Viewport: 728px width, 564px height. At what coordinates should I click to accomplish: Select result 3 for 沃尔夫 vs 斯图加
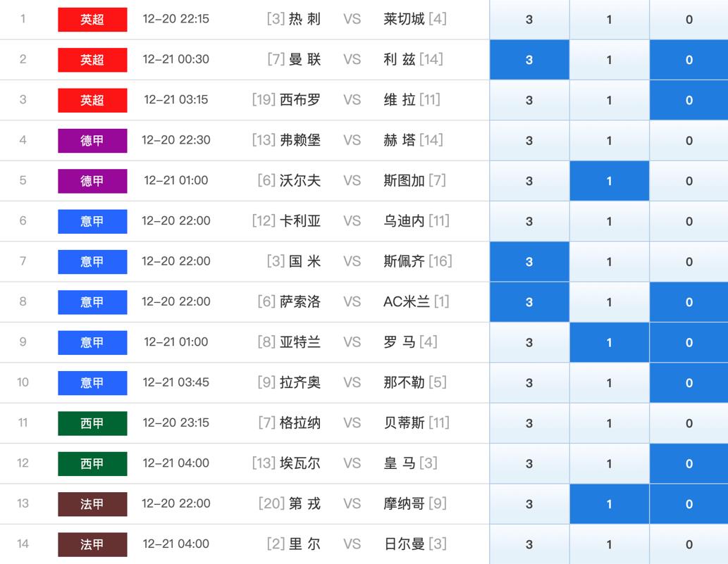coord(529,181)
